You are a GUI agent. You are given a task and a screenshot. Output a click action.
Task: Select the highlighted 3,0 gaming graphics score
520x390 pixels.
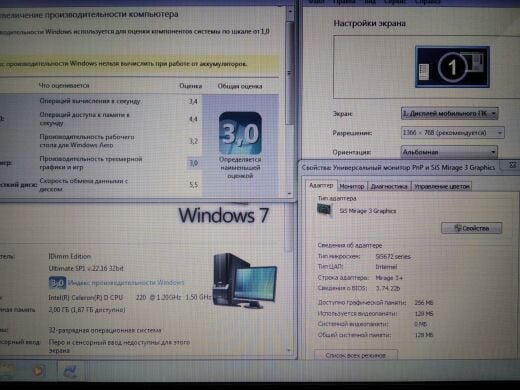coord(194,163)
